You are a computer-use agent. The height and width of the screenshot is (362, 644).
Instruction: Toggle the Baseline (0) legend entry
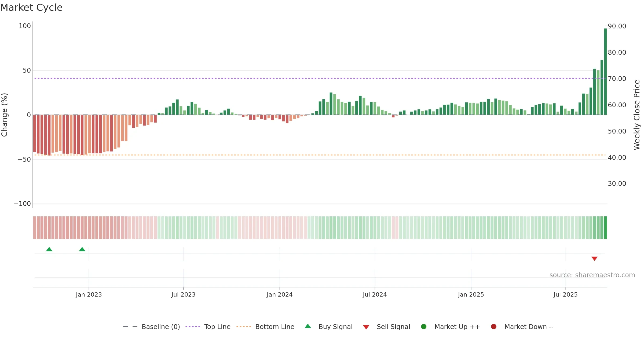(151, 327)
